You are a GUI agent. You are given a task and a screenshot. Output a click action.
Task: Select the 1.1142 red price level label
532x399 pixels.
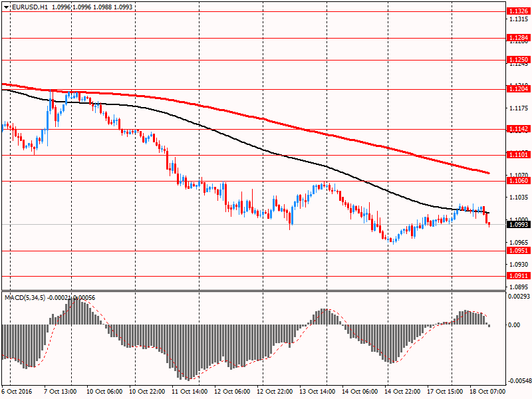519,129
